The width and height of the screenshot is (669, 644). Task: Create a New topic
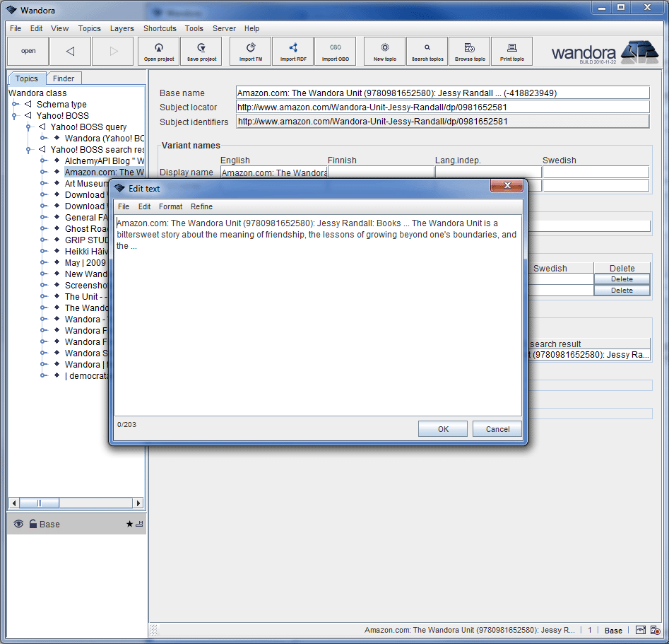[x=384, y=51]
